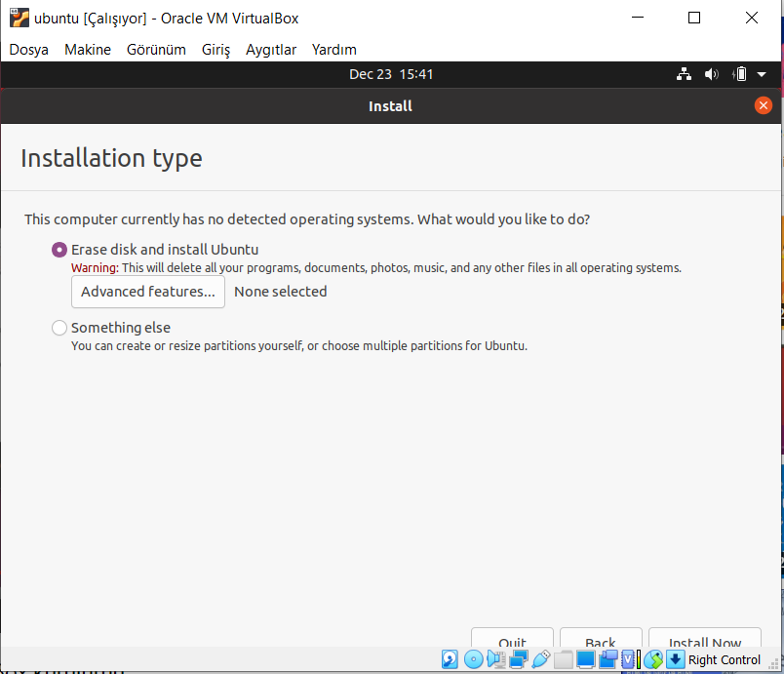Image resolution: width=784 pixels, height=674 pixels.
Task: Click the VirtualBox network adapters status icon
Action: tap(519, 659)
